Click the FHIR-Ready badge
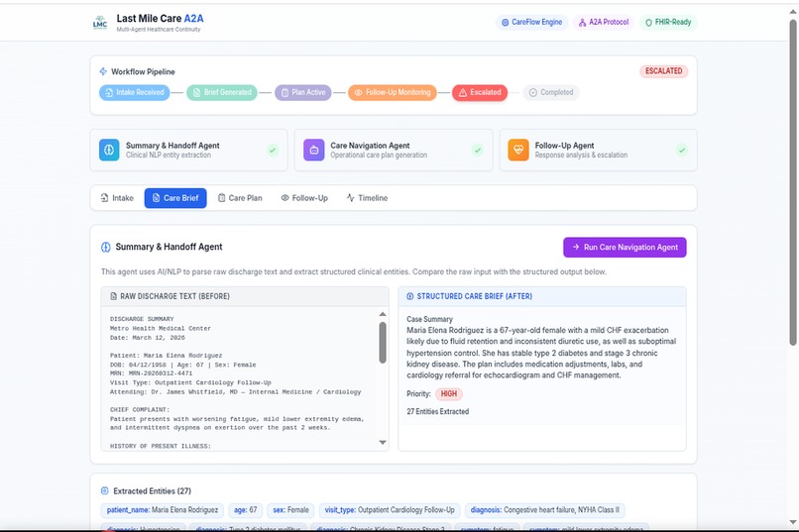 (668, 23)
